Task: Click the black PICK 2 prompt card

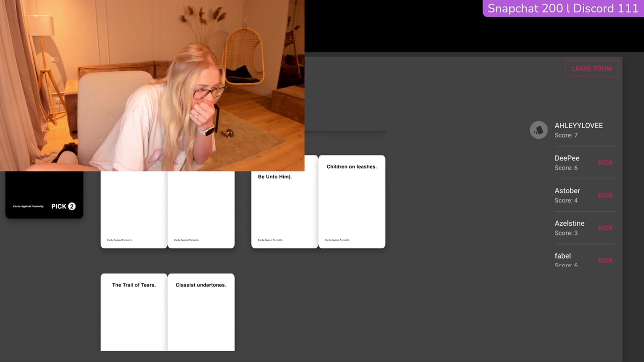Action: (44, 195)
